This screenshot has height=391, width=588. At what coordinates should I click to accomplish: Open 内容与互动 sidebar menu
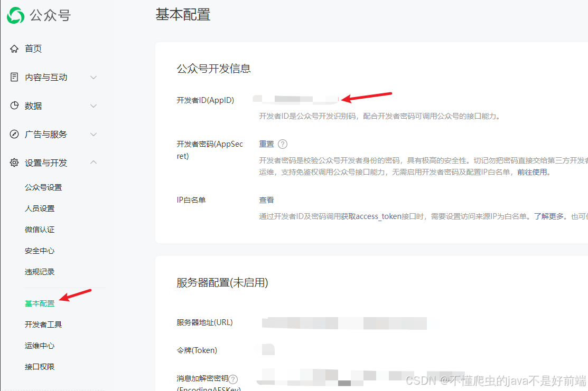pyautogui.click(x=46, y=77)
